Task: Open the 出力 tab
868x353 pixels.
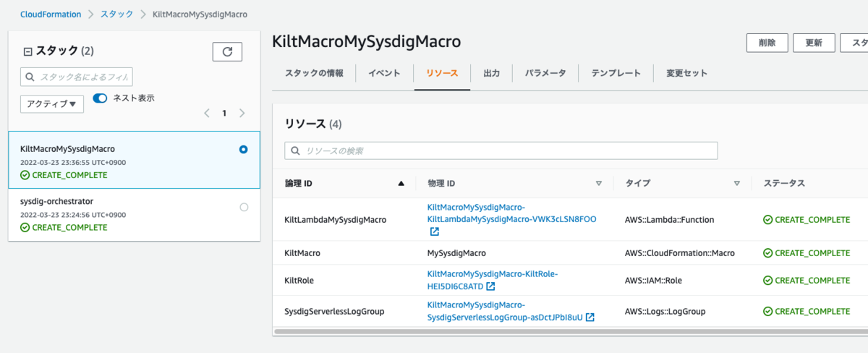Action: point(491,73)
